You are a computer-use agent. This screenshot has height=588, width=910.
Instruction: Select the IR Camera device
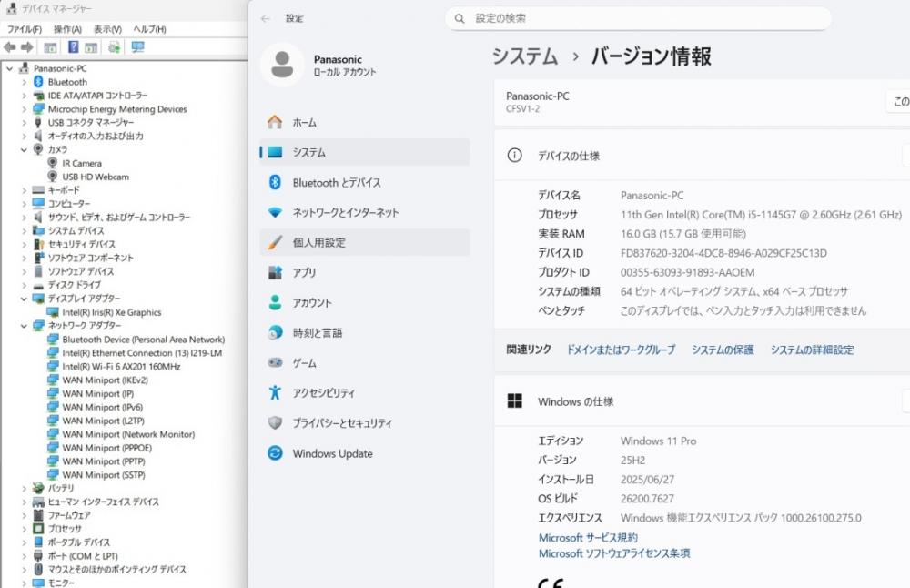coord(82,163)
